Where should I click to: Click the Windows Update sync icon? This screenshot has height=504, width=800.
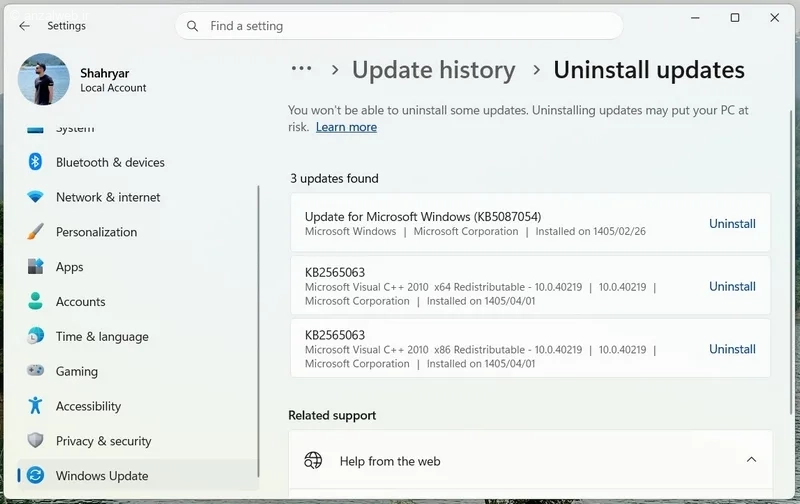[35, 475]
